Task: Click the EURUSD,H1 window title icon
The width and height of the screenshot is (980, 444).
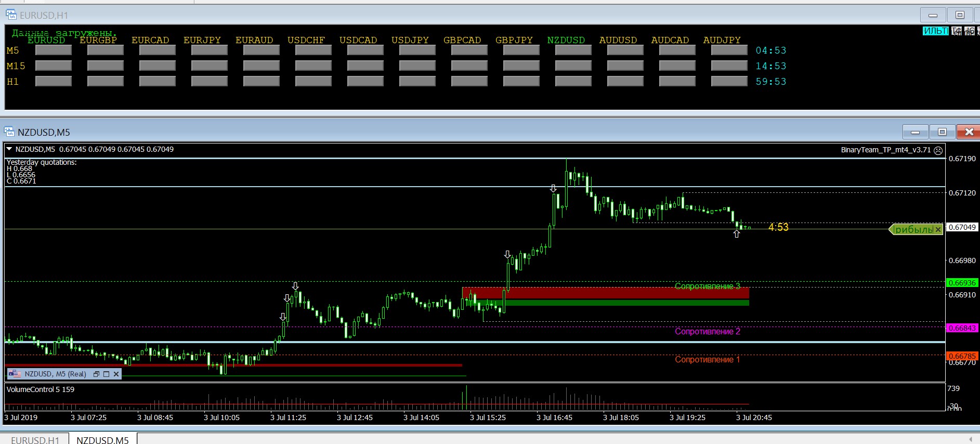Action: point(11,15)
